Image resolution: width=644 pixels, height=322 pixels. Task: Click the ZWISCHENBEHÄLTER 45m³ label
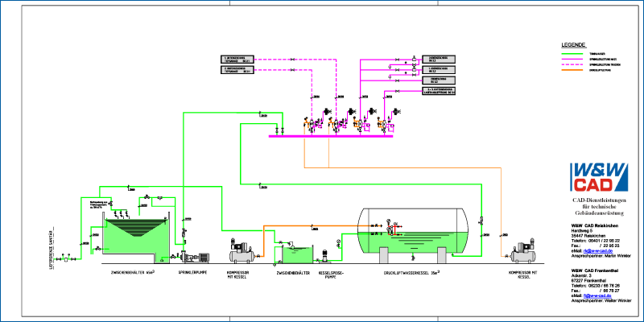point(132,272)
